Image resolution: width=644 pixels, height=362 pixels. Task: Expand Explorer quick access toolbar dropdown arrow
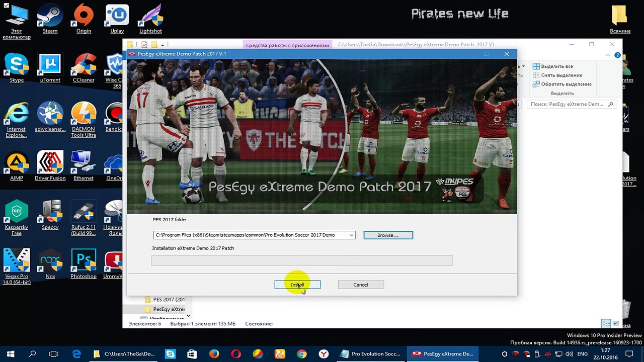coord(163,45)
